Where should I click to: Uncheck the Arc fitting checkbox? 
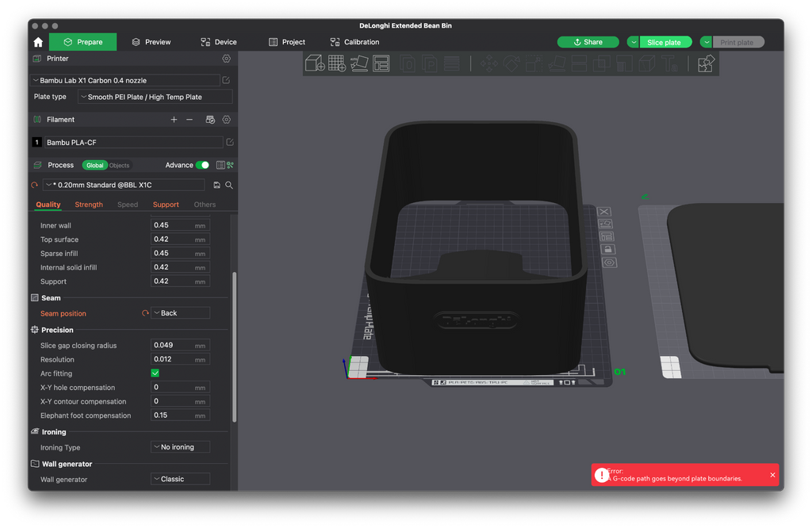(155, 373)
